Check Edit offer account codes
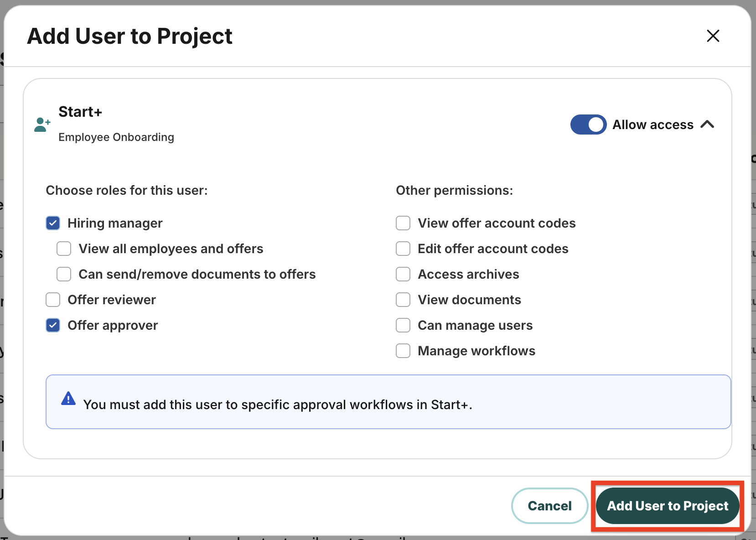The image size is (756, 540). [x=403, y=249]
